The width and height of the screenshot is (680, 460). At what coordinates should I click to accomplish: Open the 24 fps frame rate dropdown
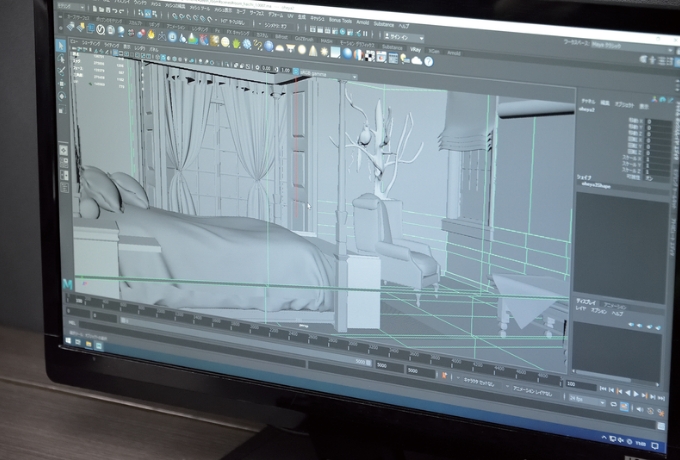pos(587,400)
